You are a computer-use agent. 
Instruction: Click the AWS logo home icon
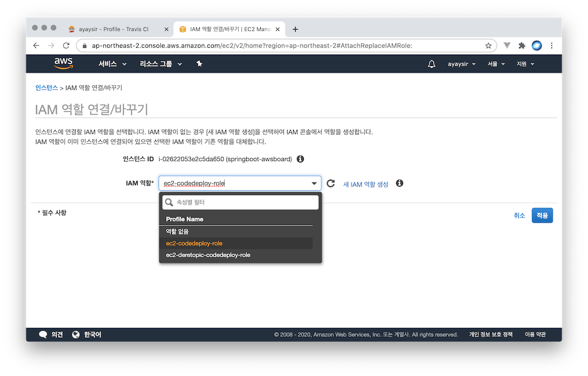63,63
